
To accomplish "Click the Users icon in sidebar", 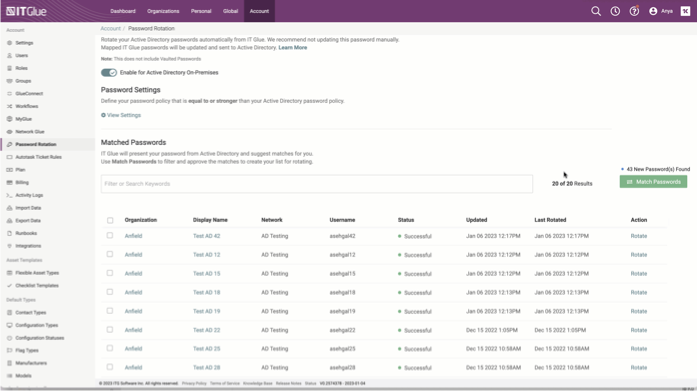I will 9,56.
